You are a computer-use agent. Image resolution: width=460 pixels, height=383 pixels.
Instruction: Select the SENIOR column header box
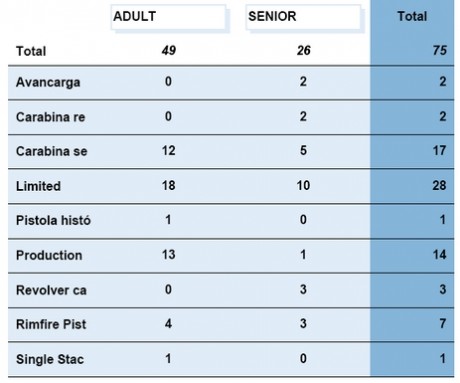[304, 17]
